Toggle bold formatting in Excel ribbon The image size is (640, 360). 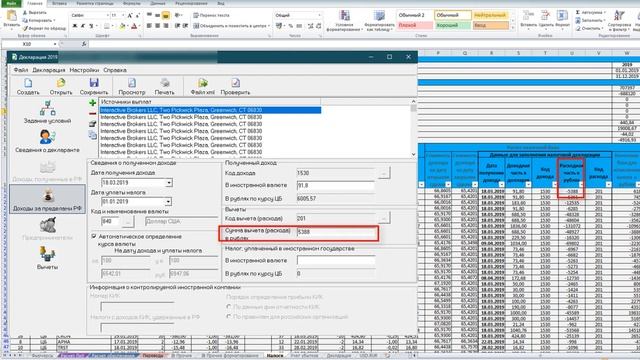pos(75,26)
